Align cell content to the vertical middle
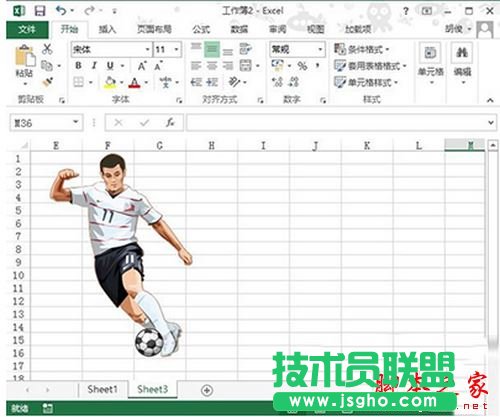Viewport: 500px width, 417px height. coord(212,49)
